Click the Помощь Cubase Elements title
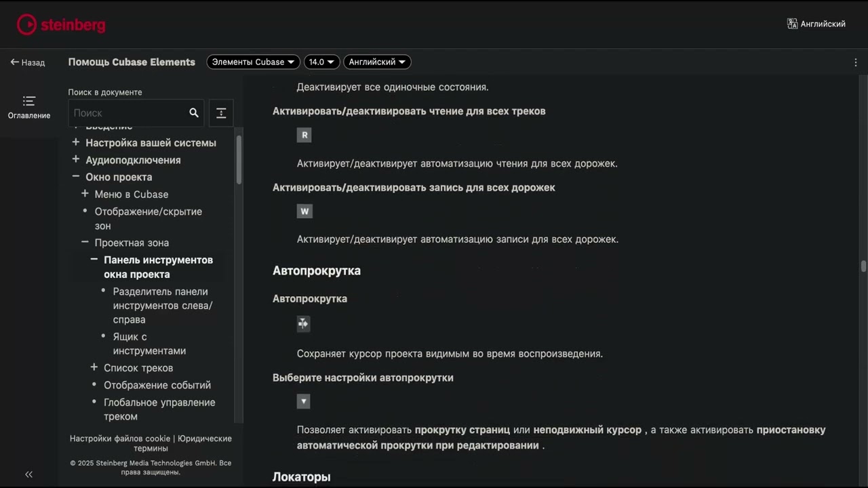The image size is (868, 488). click(x=132, y=62)
